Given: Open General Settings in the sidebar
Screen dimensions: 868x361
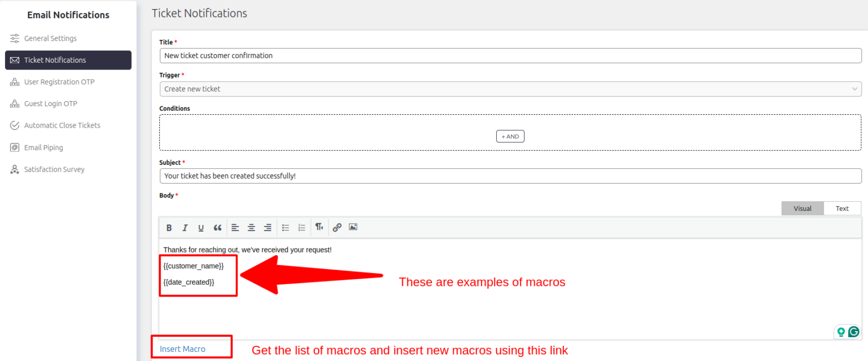Looking at the screenshot, I should pyautogui.click(x=50, y=38).
